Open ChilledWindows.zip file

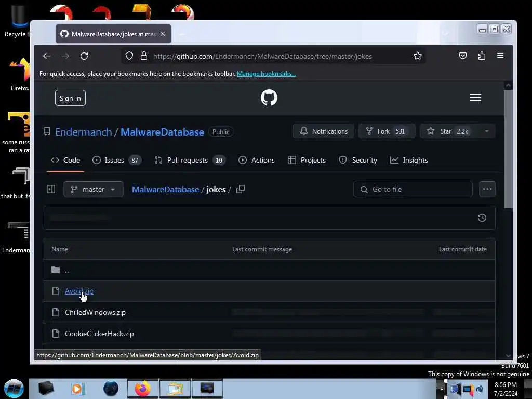[95, 312]
